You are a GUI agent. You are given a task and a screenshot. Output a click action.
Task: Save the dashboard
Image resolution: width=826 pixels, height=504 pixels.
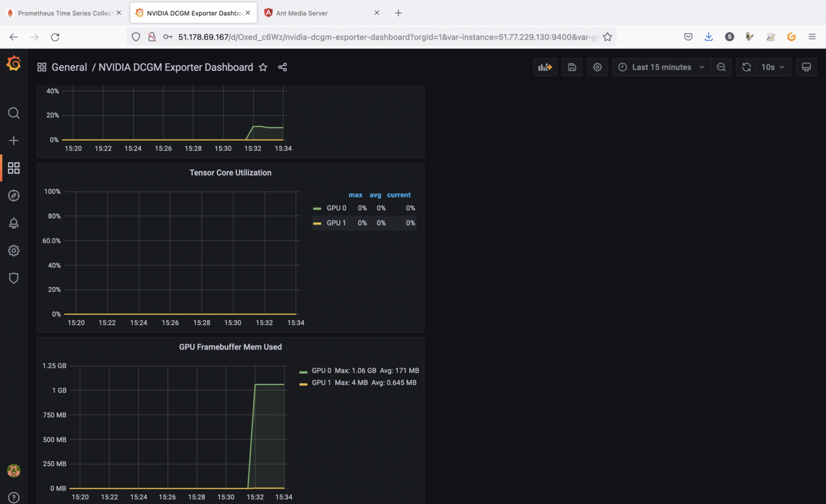(x=571, y=67)
